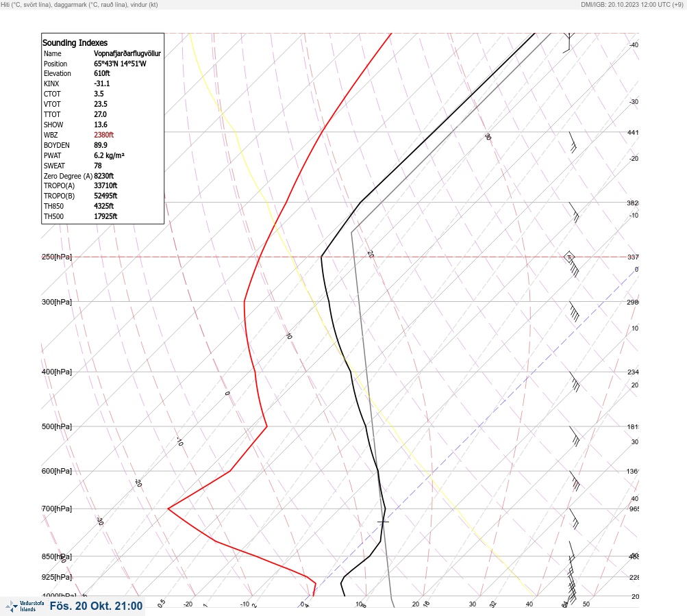This screenshot has height=616, width=687.
Task: Click the BOYDEN value '89.9'
Action: [100, 145]
